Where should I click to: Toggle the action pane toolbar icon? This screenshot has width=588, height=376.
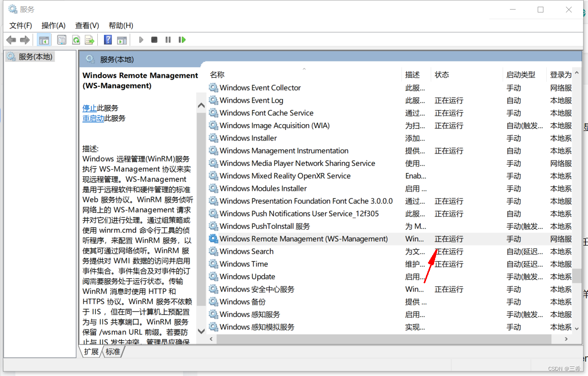[x=121, y=40]
